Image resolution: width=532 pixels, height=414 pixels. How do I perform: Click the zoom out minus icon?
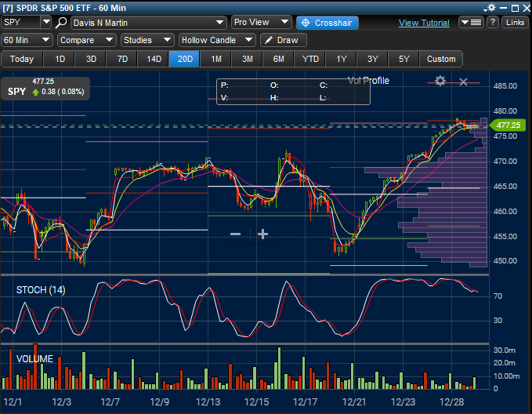click(x=235, y=234)
